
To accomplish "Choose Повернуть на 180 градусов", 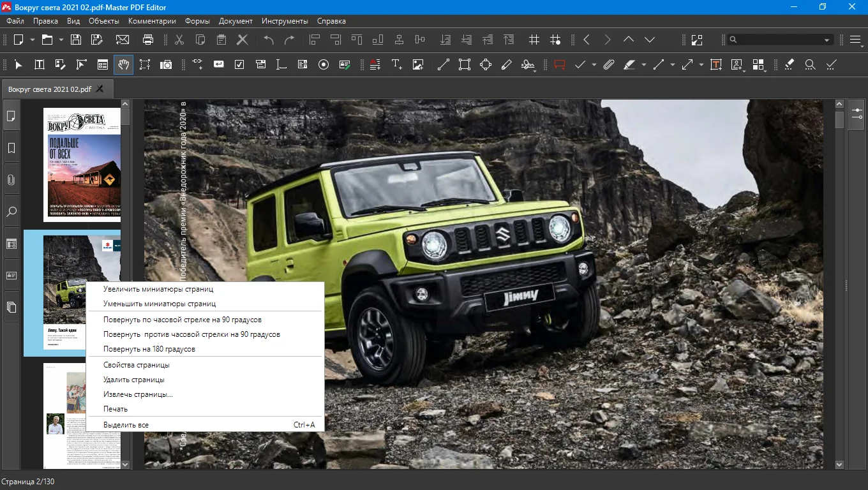I will click(x=205, y=349).
